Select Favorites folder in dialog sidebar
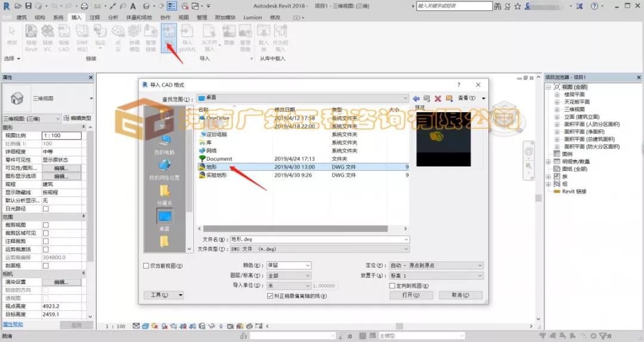 point(165,195)
